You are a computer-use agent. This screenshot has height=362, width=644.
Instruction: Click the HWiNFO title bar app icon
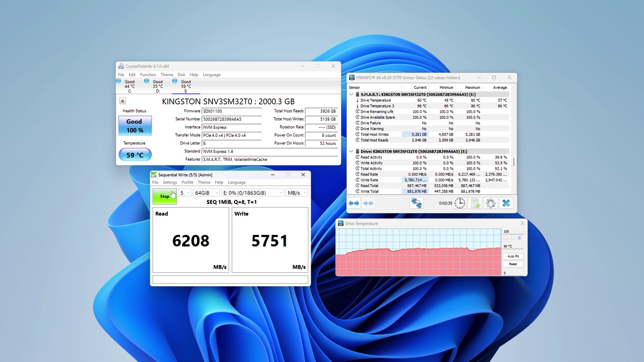(x=352, y=78)
